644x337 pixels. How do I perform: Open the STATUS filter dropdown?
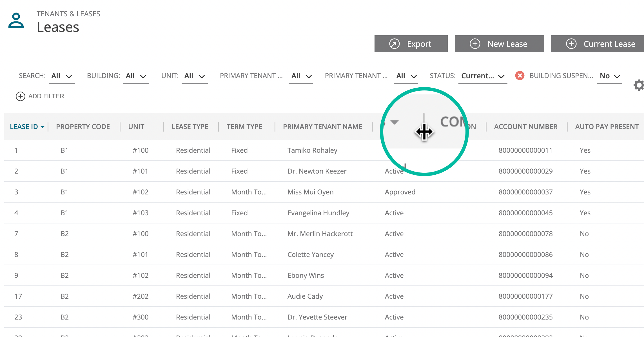[483, 76]
